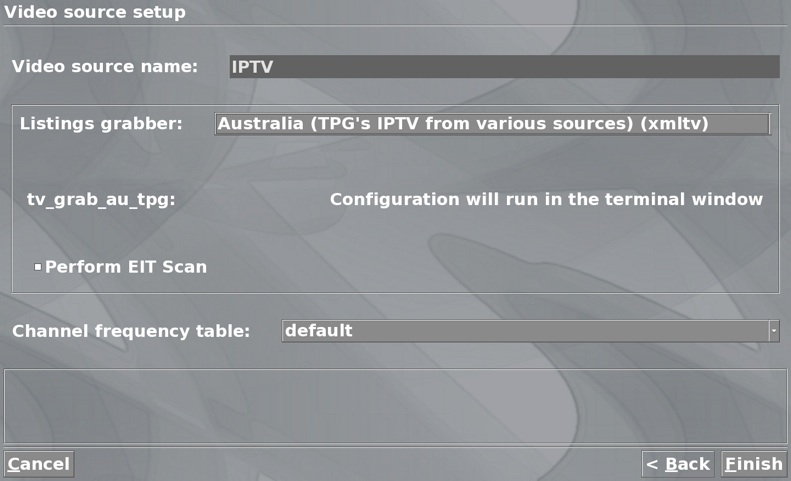Click the terminal window configuration notice
The height and width of the screenshot is (481, 791).
pyautogui.click(x=546, y=199)
